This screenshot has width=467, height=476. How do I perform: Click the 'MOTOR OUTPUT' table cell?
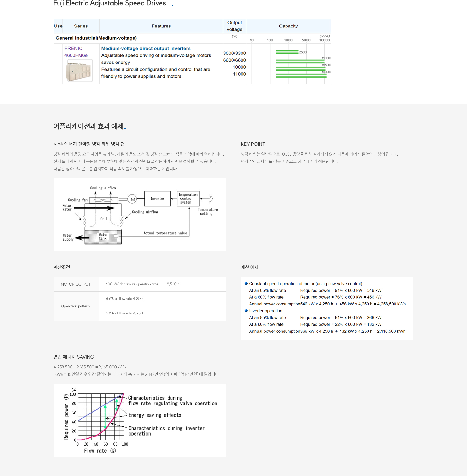point(76,284)
